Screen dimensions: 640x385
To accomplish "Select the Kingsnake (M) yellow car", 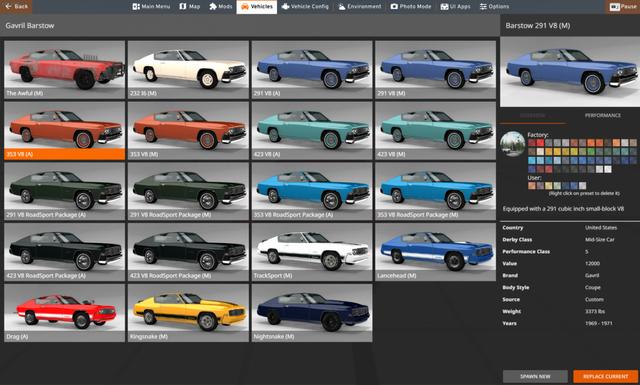I will (x=188, y=313).
